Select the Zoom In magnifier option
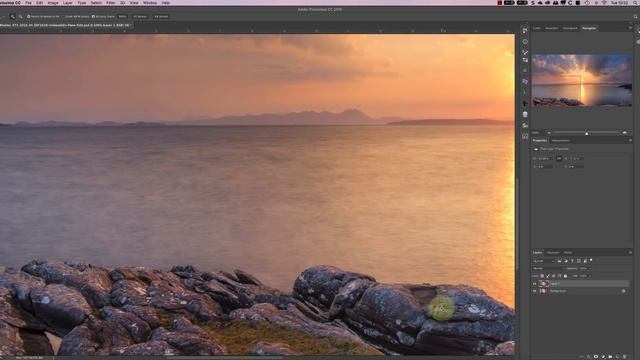This screenshot has height=360, width=640. click(x=12, y=16)
